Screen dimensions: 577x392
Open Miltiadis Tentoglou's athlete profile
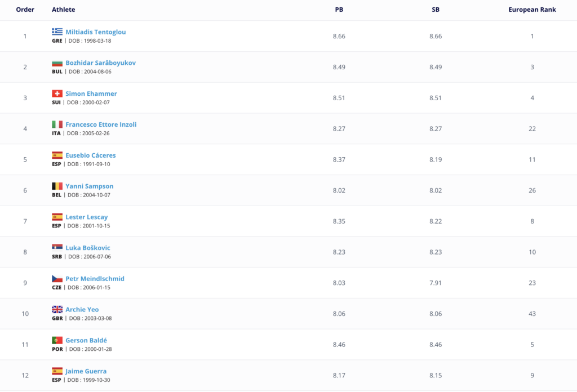[96, 32]
